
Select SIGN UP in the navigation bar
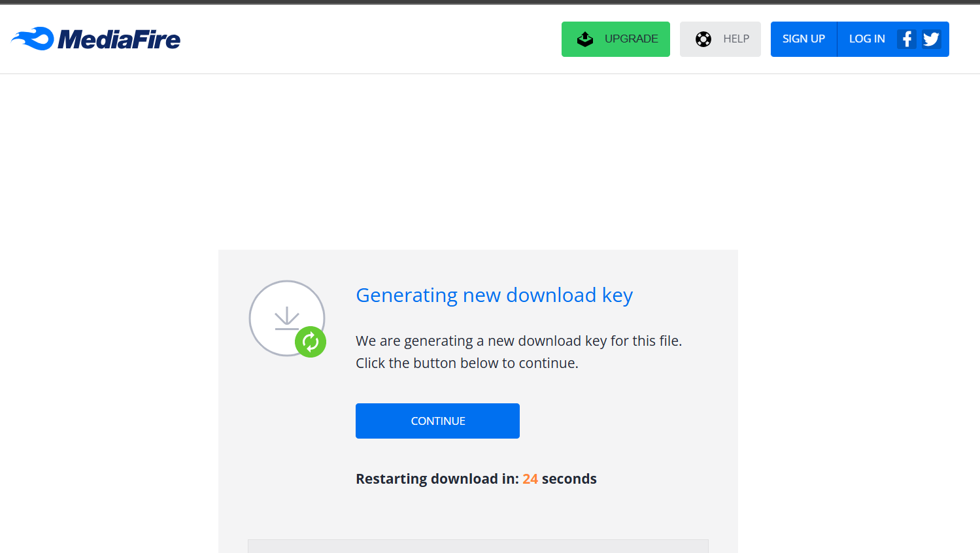[x=803, y=39]
